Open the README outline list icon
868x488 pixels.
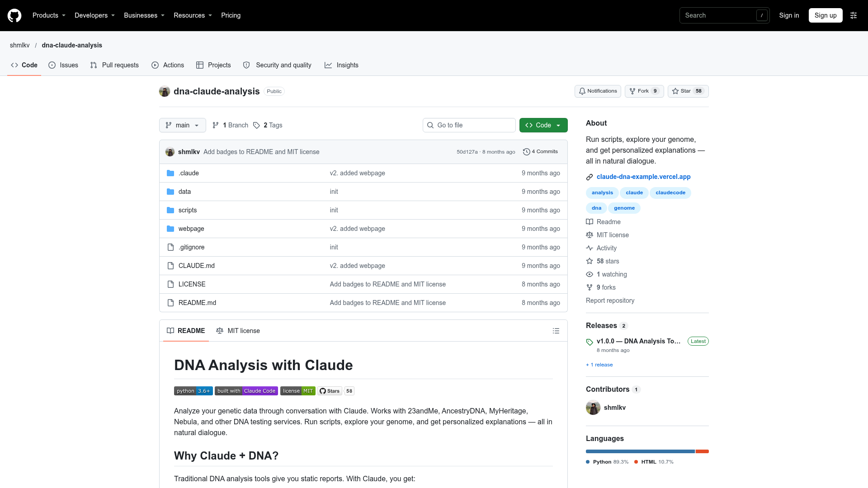point(556,331)
